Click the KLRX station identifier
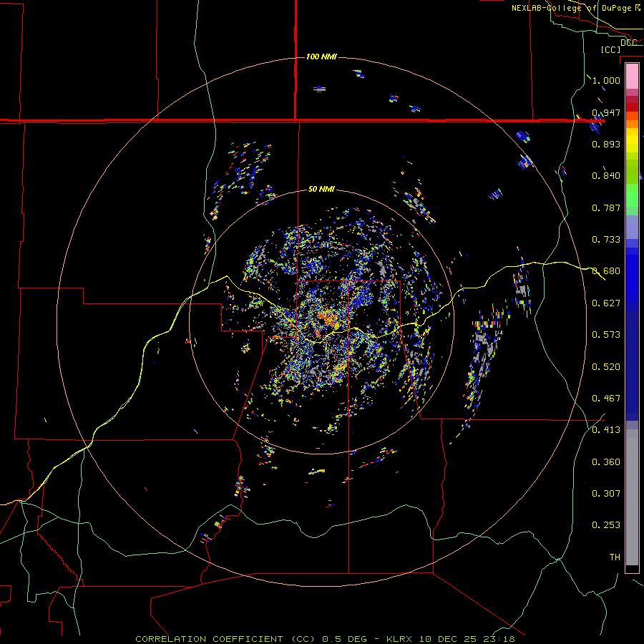644x644 pixels. pos(399,639)
